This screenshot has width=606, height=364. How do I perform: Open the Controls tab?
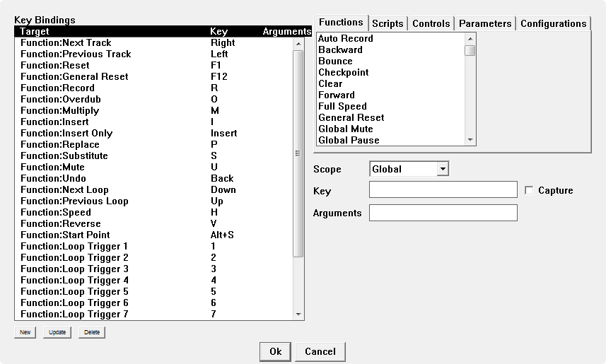coord(431,23)
